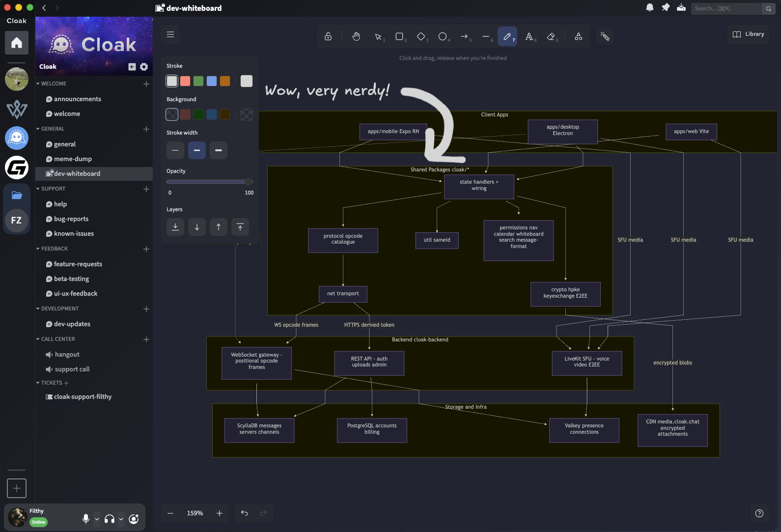Pick the red stroke color
Image resolution: width=781 pixels, height=532 pixels.
pyautogui.click(x=185, y=81)
